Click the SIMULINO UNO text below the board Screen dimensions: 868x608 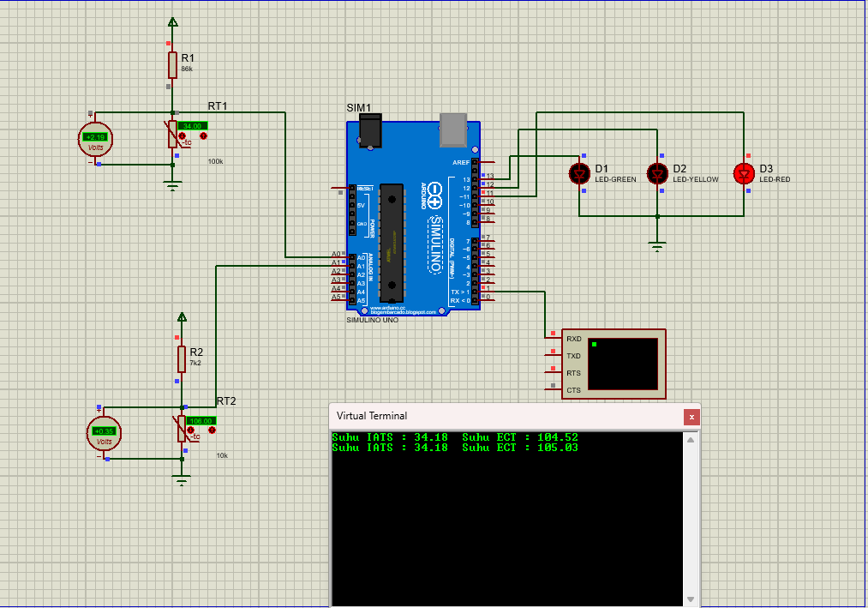tap(372, 320)
